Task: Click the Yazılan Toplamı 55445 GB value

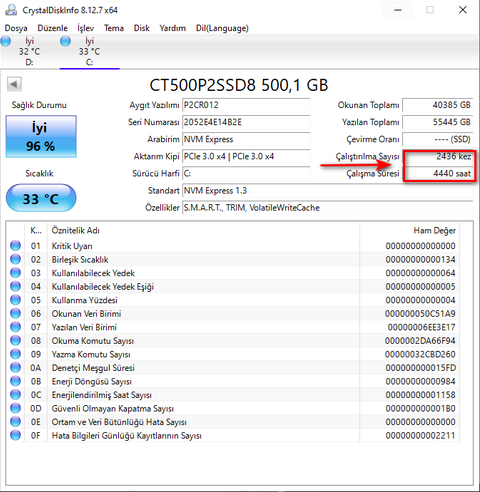Action: click(437, 122)
